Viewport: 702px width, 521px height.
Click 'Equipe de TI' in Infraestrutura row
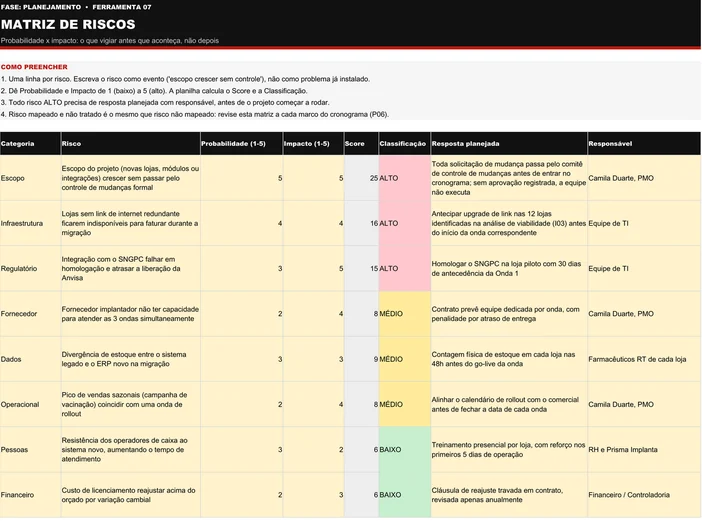[608, 223]
